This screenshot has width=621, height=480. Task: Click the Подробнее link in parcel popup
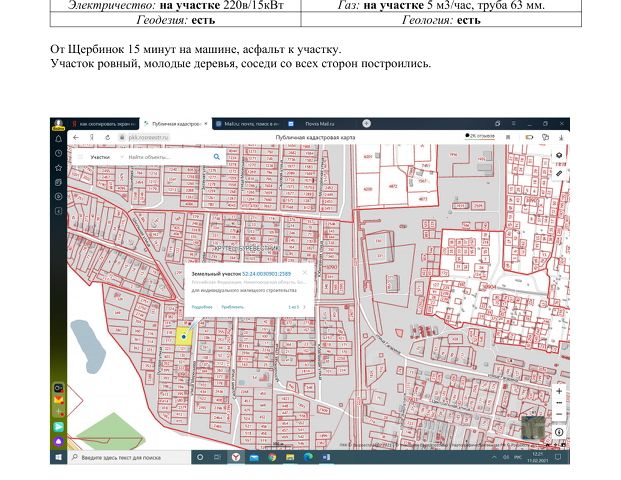coord(201,306)
